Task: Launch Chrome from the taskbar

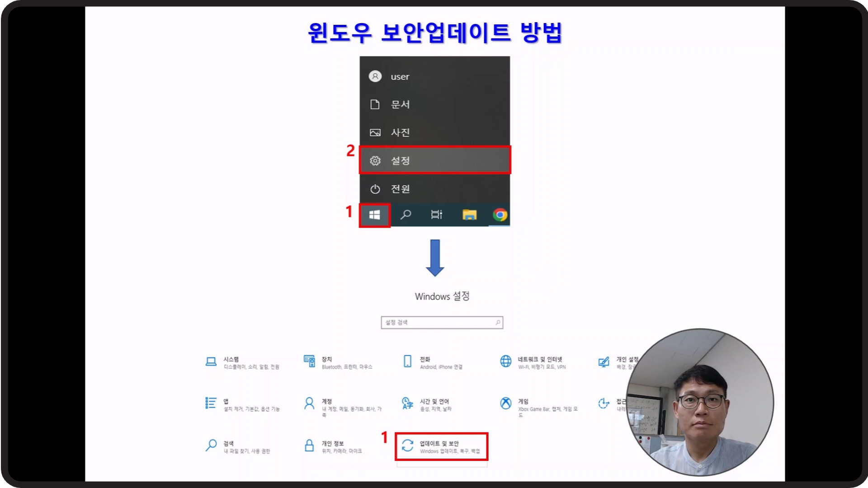Action: coord(500,215)
